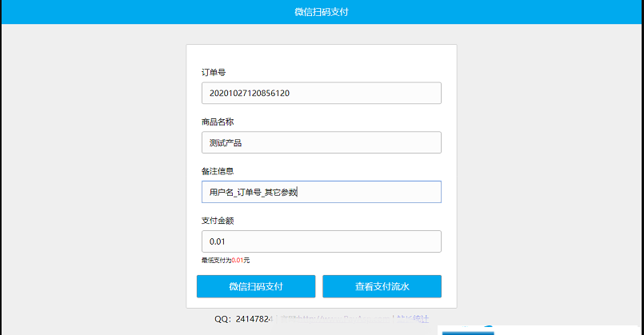Click the 备注信息 label
Viewport: 644px width, 335px height.
(218, 171)
